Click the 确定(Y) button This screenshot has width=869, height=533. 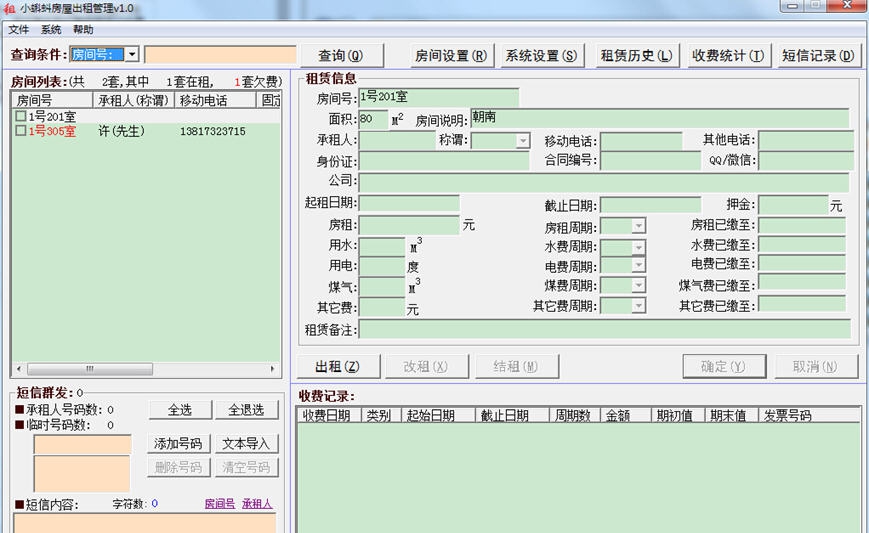[x=724, y=366]
